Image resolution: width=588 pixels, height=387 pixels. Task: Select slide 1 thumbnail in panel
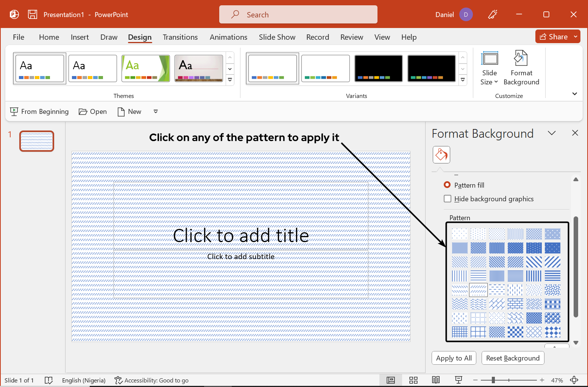point(37,141)
